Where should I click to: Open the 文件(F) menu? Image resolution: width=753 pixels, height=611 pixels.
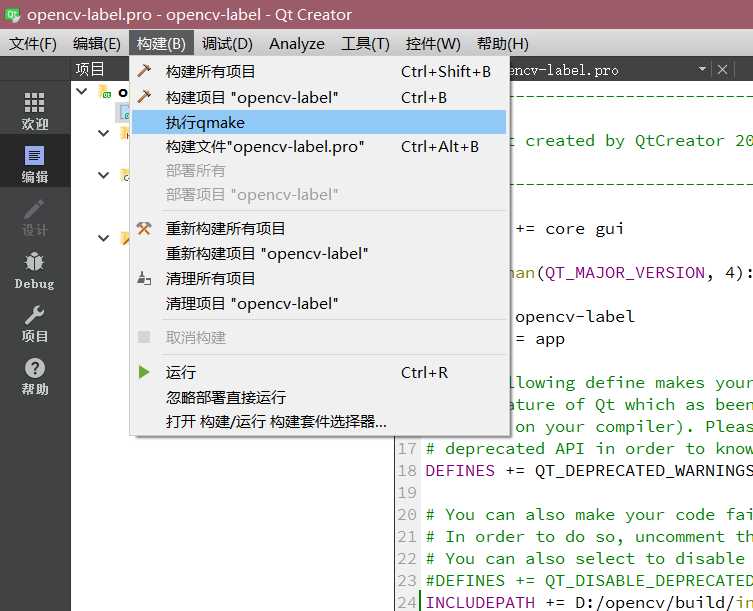(33, 44)
